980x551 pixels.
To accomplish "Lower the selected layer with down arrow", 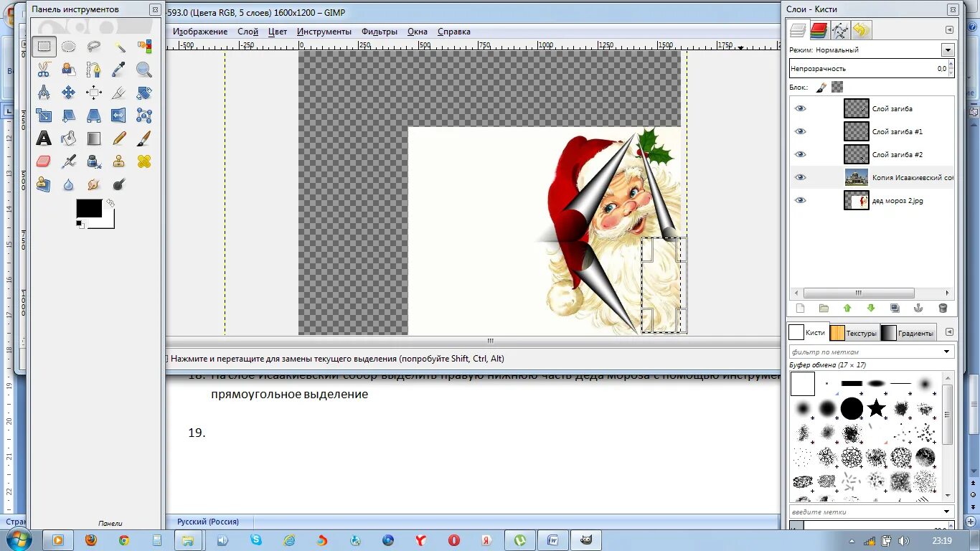I will click(871, 309).
